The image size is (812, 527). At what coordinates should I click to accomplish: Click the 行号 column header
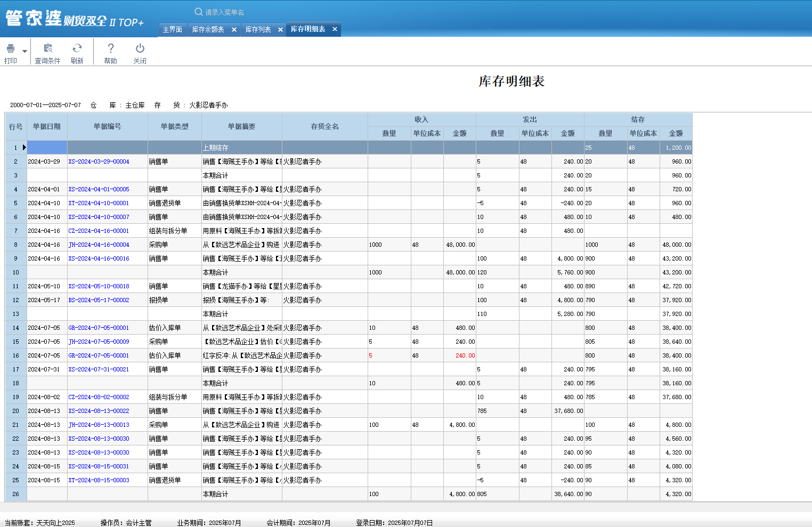[16, 127]
